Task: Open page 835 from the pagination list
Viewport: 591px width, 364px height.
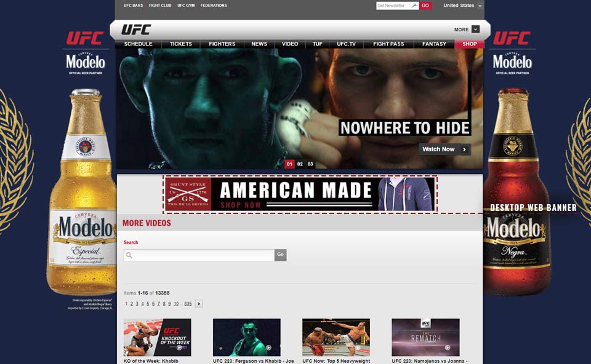Action: [188, 304]
